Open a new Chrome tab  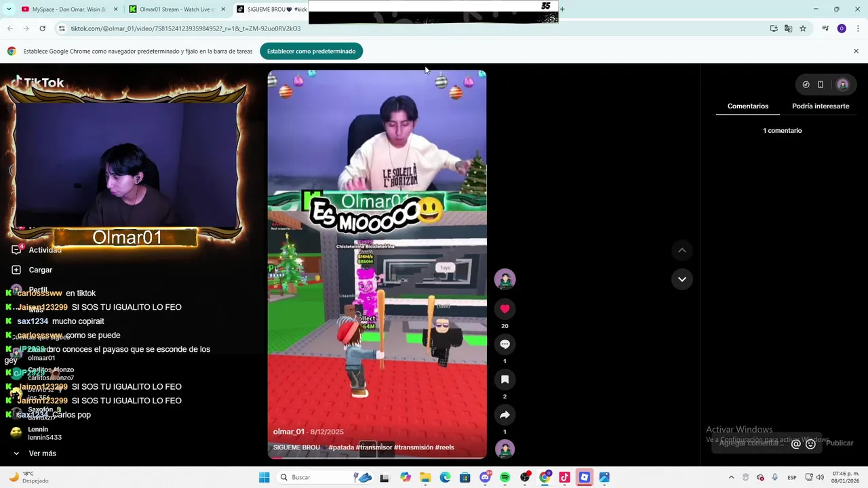pyautogui.click(x=562, y=9)
